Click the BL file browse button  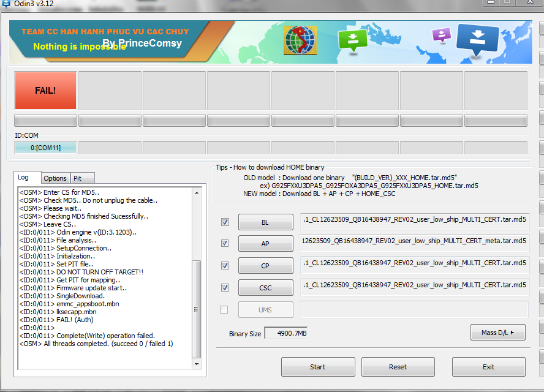coord(265,222)
